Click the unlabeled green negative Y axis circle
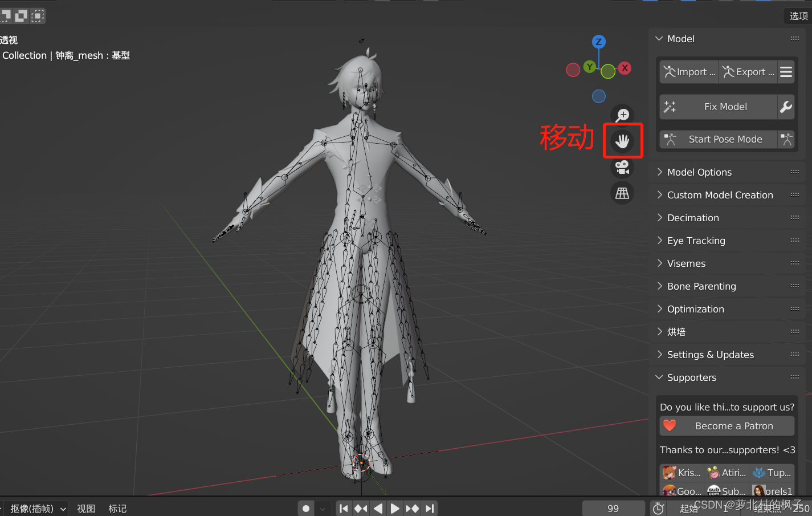 coord(608,71)
